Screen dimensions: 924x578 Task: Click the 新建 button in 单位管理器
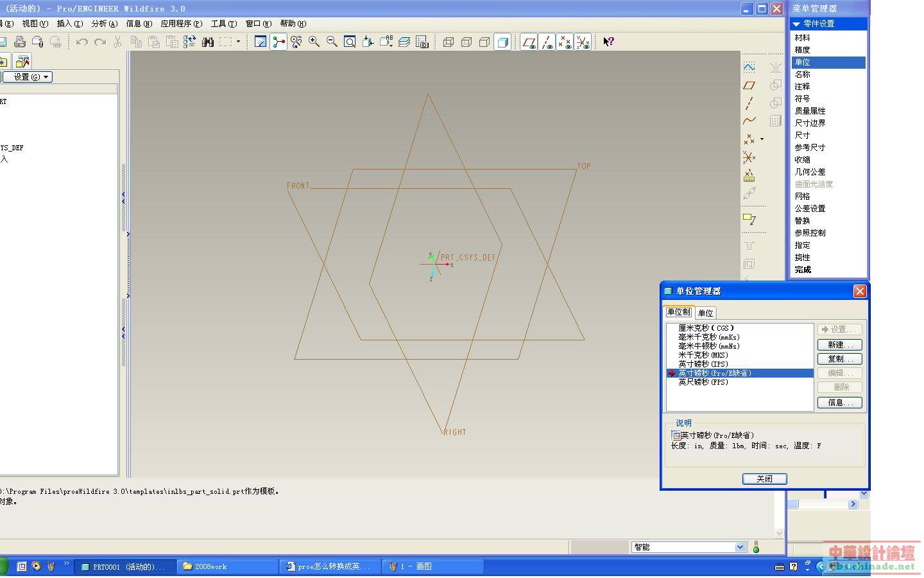840,345
